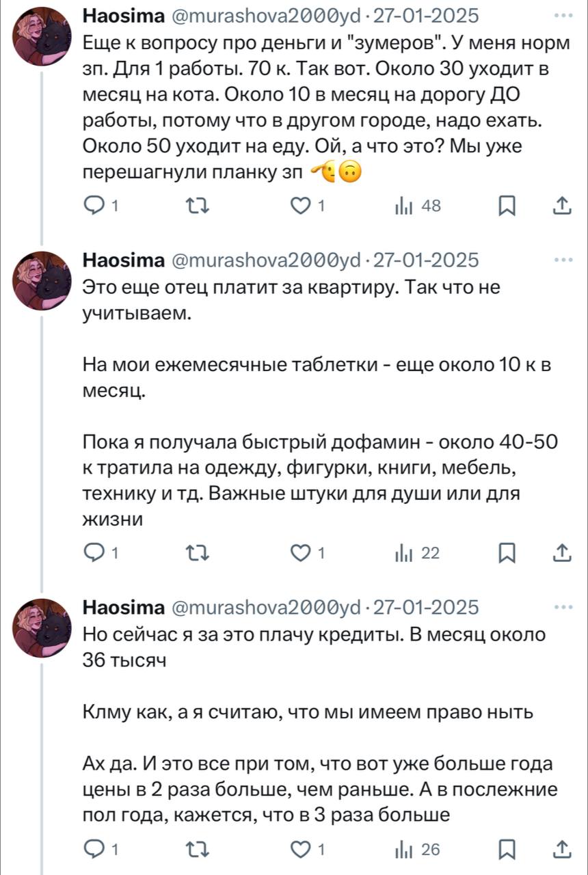The height and width of the screenshot is (875, 588).
Task: Open Haosima avatar on the second tweet
Action: pos(42,281)
